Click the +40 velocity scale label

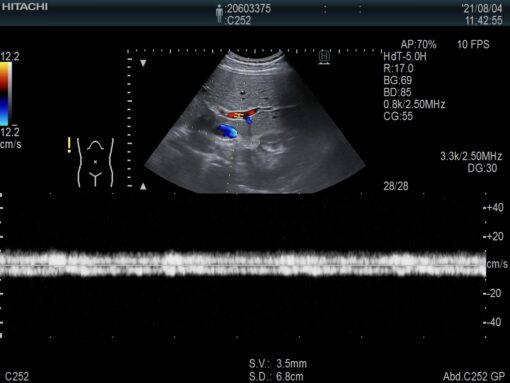point(494,208)
